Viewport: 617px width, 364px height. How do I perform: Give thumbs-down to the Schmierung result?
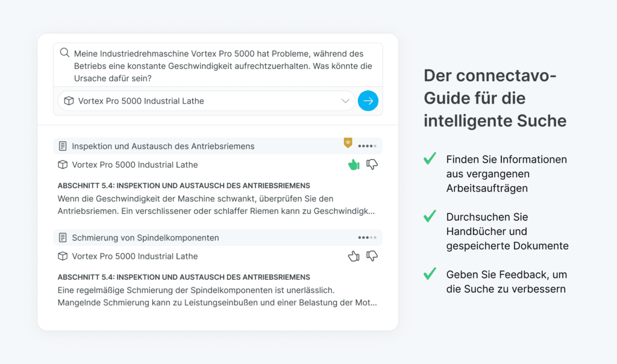point(372,256)
